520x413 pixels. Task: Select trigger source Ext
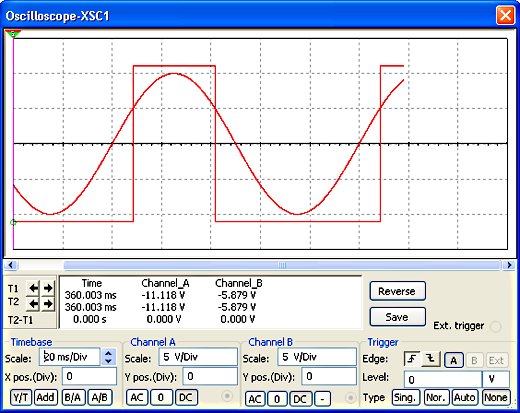[496, 360]
